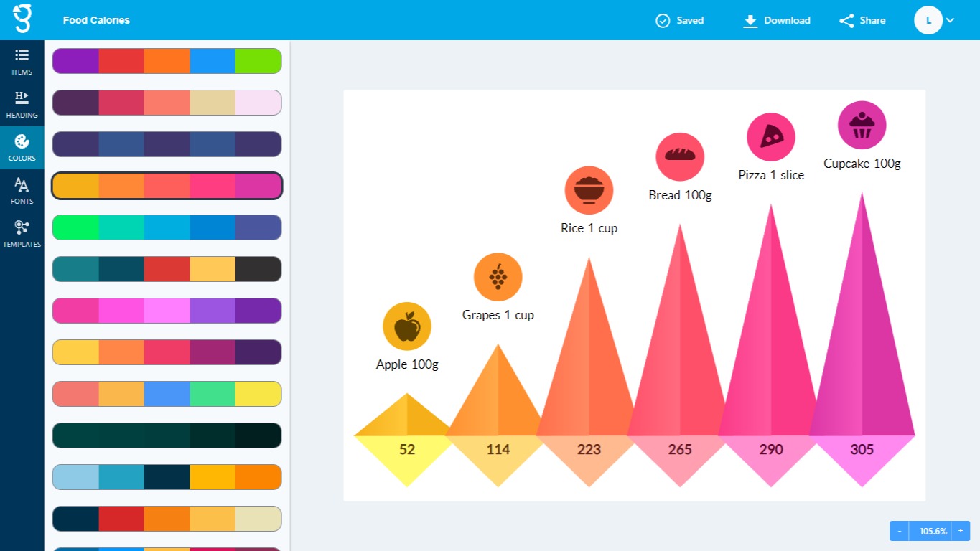The height and width of the screenshot is (551, 980).
Task: Pick the pink and purple palette
Action: pos(167,311)
